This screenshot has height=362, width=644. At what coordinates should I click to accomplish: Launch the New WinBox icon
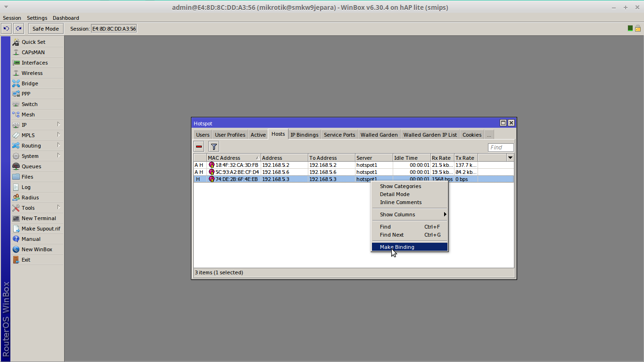[x=16, y=249]
